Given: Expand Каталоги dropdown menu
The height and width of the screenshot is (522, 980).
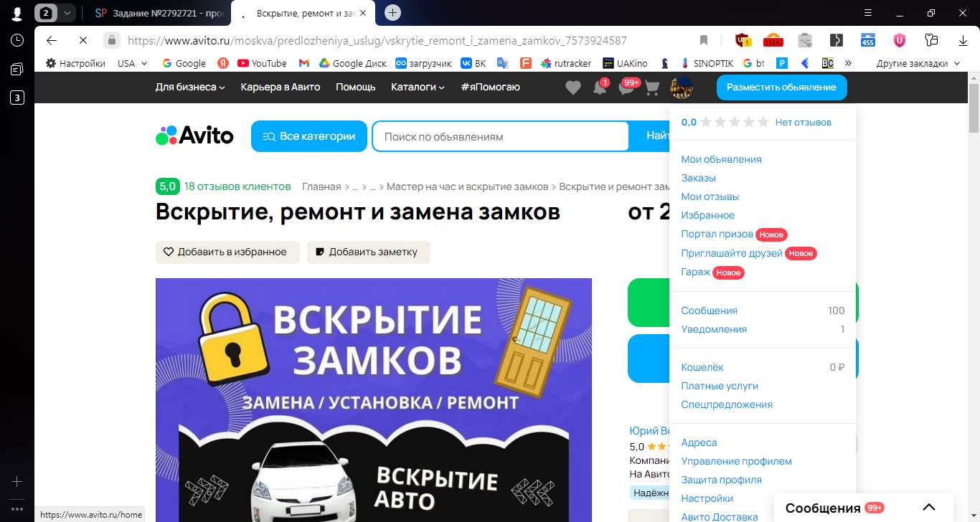Looking at the screenshot, I should (x=418, y=87).
